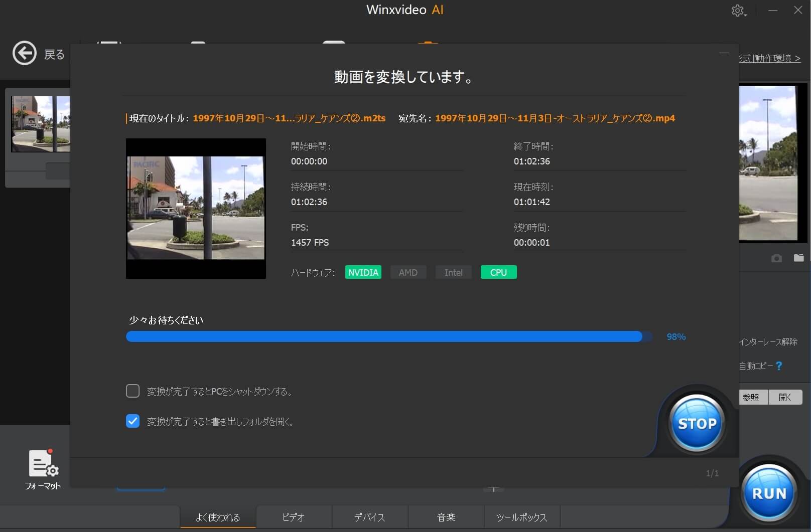Uncheck open output folder after conversion
Screen dimensions: 811x532
click(132, 421)
